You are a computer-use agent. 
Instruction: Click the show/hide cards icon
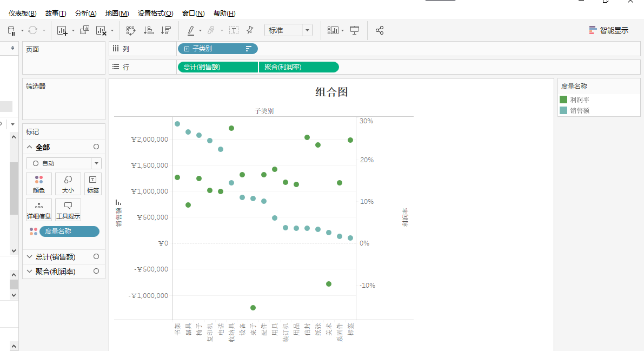pos(333,30)
